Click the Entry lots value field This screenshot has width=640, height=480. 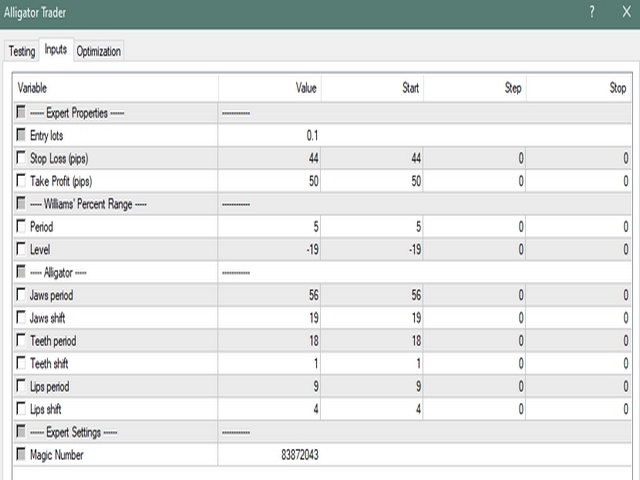click(270, 135)
